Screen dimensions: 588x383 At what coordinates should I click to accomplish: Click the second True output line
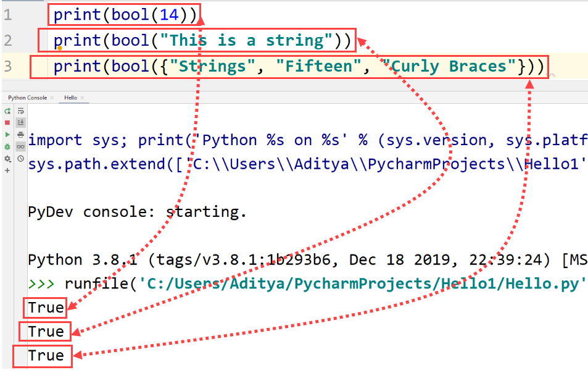46,332
